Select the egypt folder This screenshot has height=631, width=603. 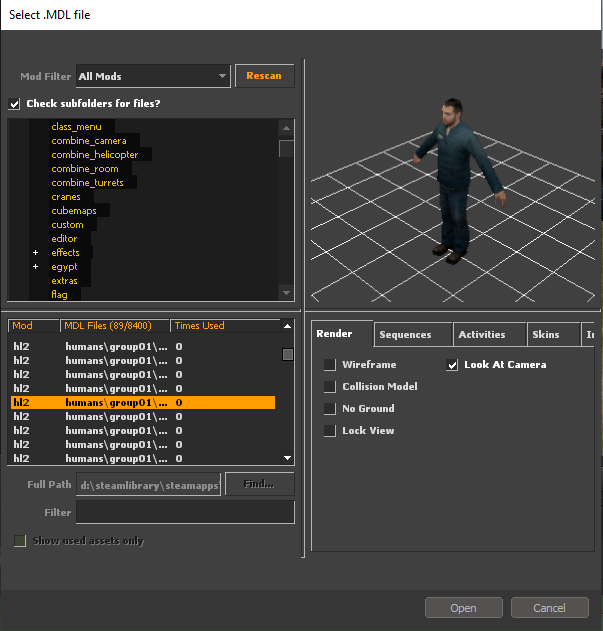tap(64, 267)
